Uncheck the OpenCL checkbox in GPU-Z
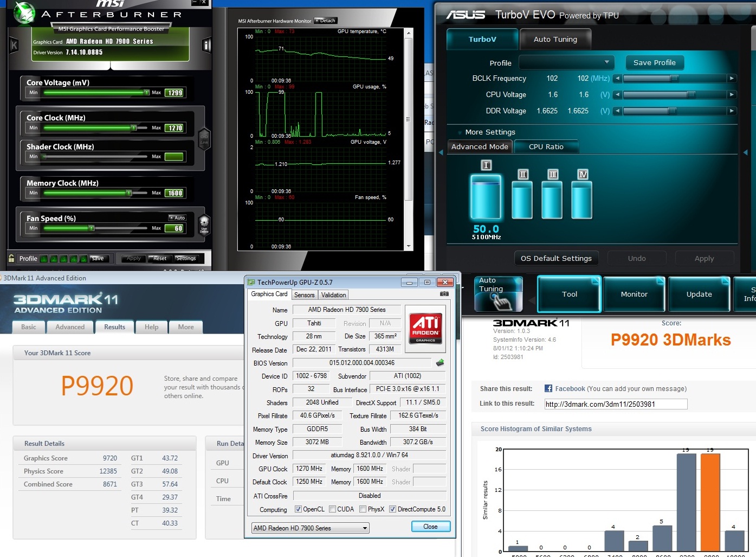The image size is (756, 557). (x=298, y=509)
